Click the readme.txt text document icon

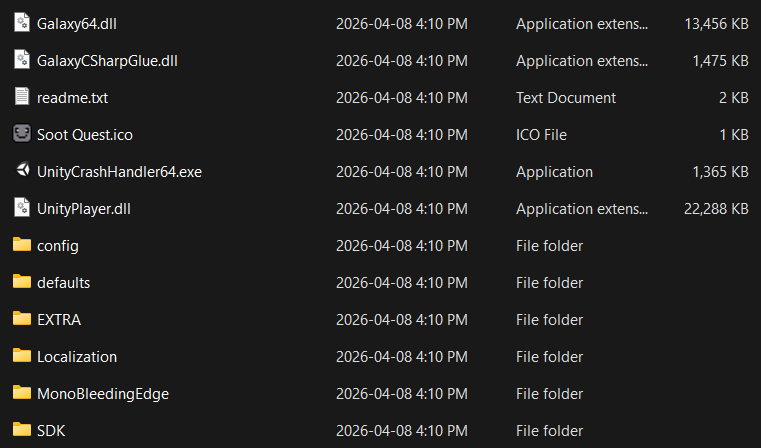click(x=22, y=97)
